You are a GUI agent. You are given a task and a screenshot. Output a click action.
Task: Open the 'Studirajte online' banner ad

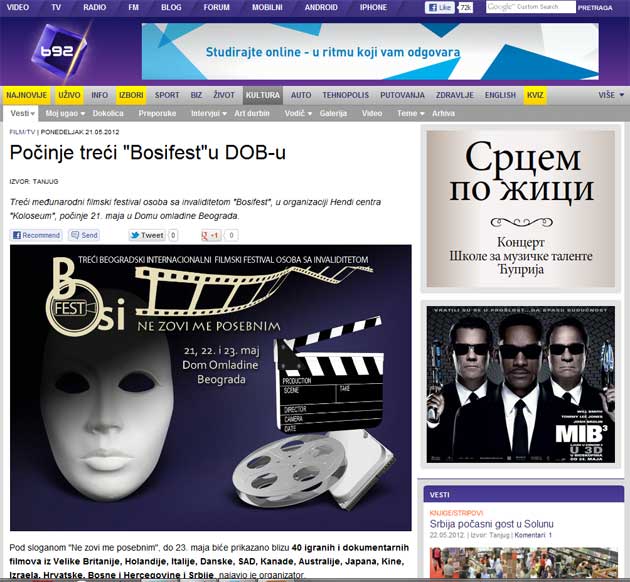tap(370, 51)
